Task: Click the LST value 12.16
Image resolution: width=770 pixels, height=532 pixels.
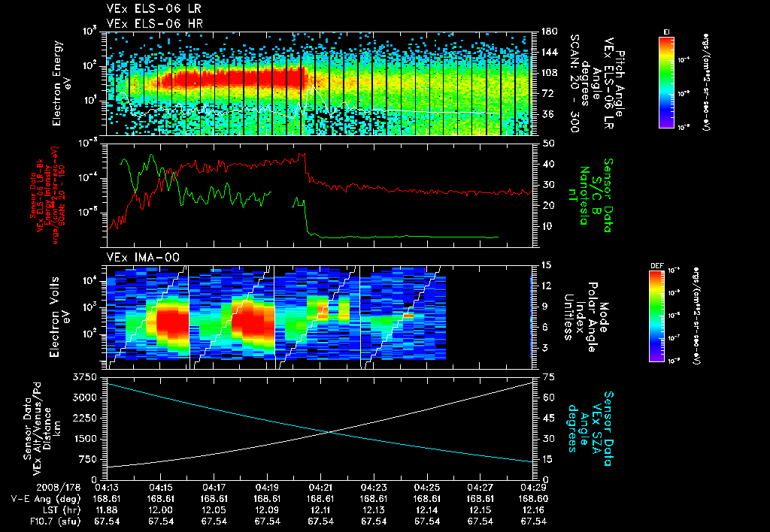Action: point(533,510)
